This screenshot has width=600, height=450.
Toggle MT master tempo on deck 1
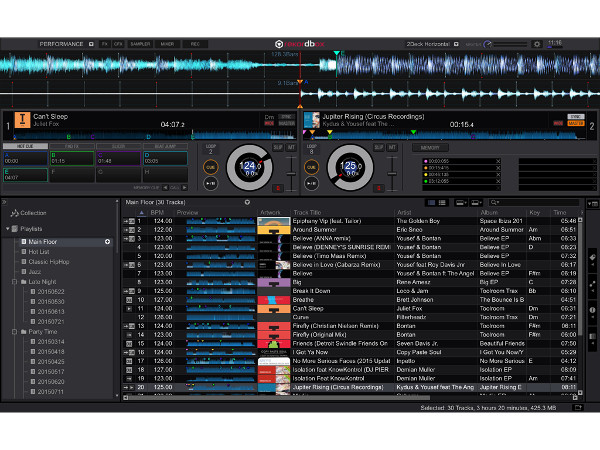coord(291,147)
